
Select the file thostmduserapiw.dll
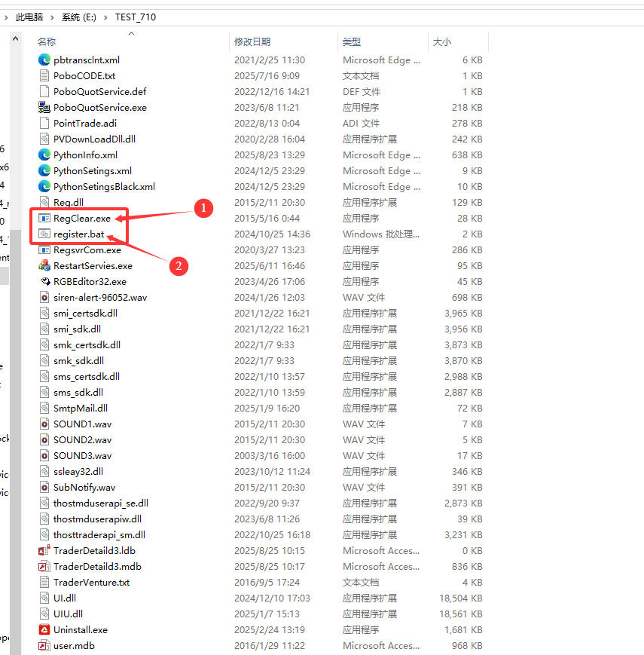tap(97, 519)
